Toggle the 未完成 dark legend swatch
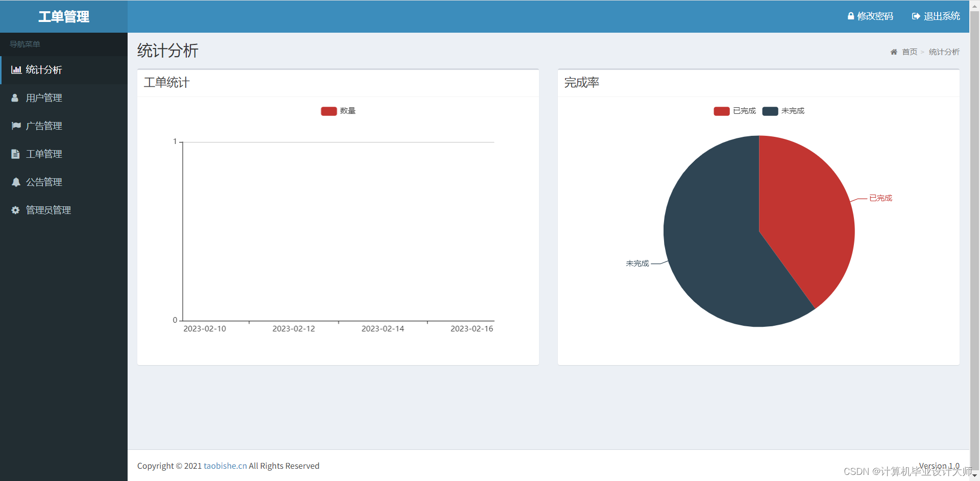 pyautogui.click(x=770, y=111)
